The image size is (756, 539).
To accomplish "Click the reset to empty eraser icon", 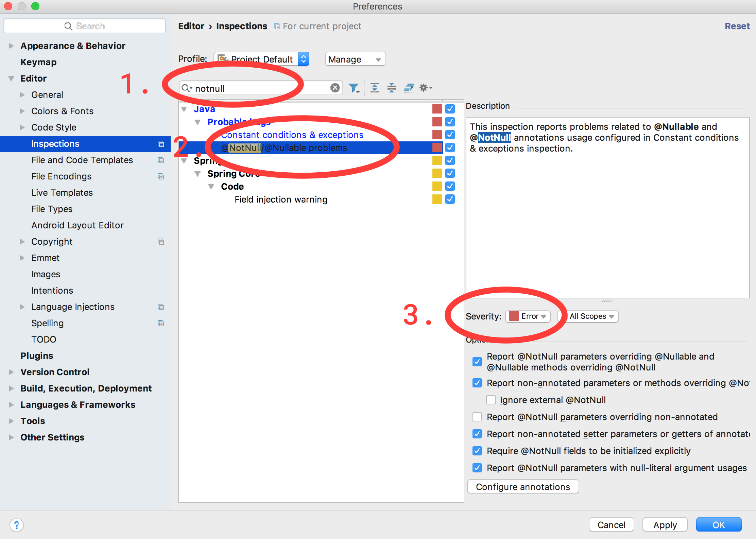I will [408, 88].
